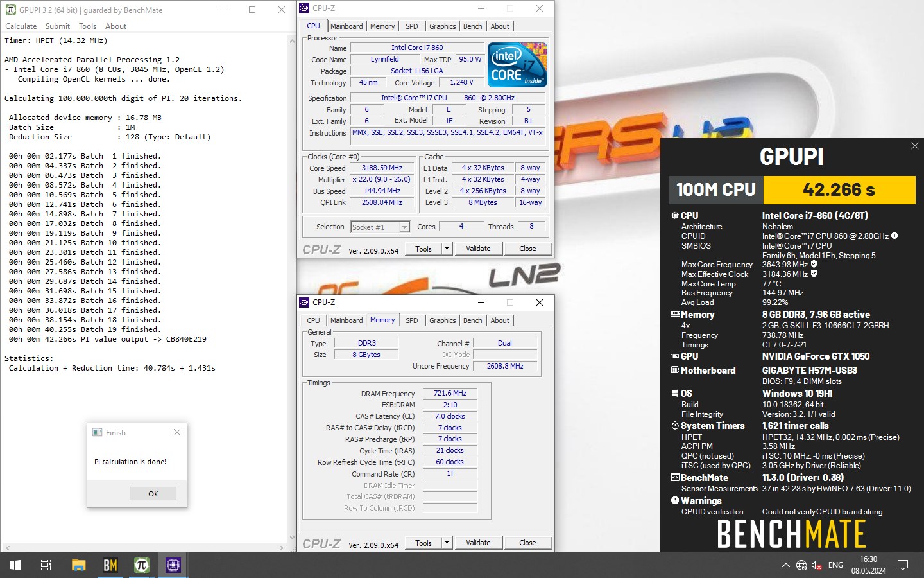Image resolution: width=924 pixels, height=578 pixels.
Task: Open the About menu in GPUPI
Action: coord(116,26)
